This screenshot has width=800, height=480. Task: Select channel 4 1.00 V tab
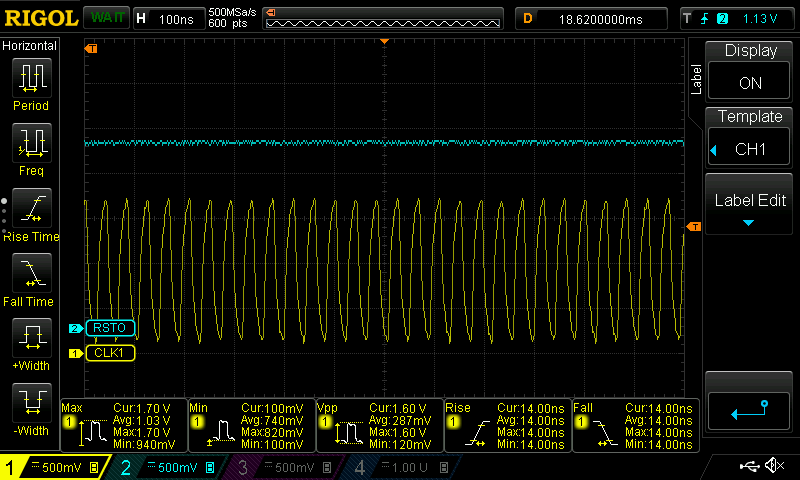[x=402, y=467]
